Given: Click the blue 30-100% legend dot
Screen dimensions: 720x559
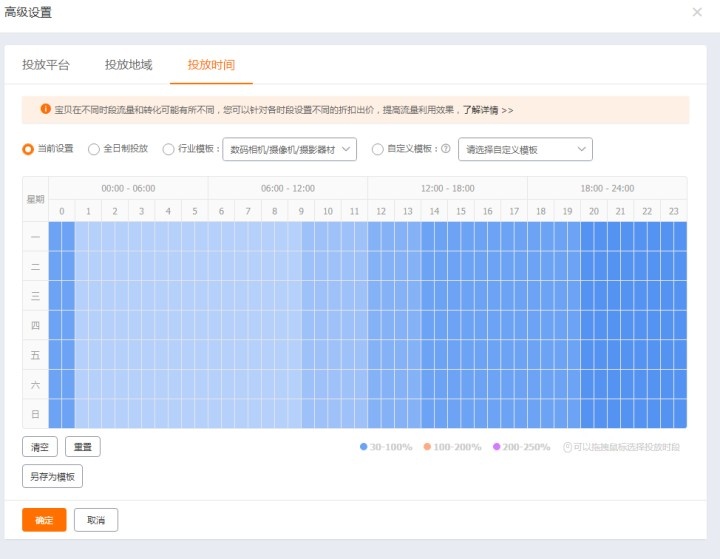Looking at the screenshot, I should (364, 446).
